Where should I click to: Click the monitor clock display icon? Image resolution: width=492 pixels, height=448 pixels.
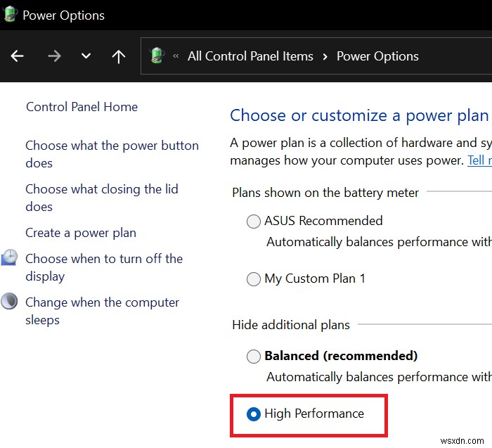tap(9, 258)
